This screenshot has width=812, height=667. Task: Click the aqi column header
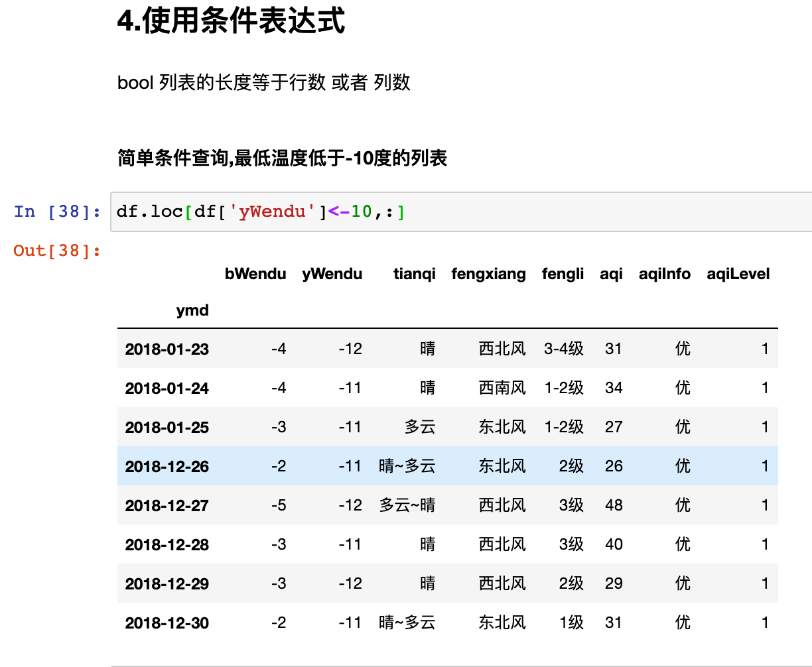click(x=611, y=273)
